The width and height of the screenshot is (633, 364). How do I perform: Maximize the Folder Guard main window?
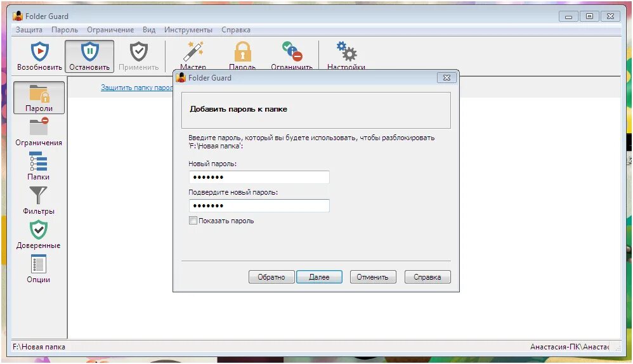589,16
